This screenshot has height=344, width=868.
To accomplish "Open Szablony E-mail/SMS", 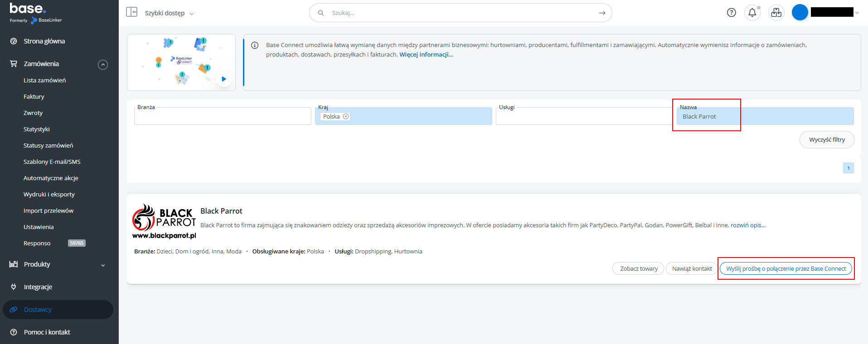I will coord(52,162).
